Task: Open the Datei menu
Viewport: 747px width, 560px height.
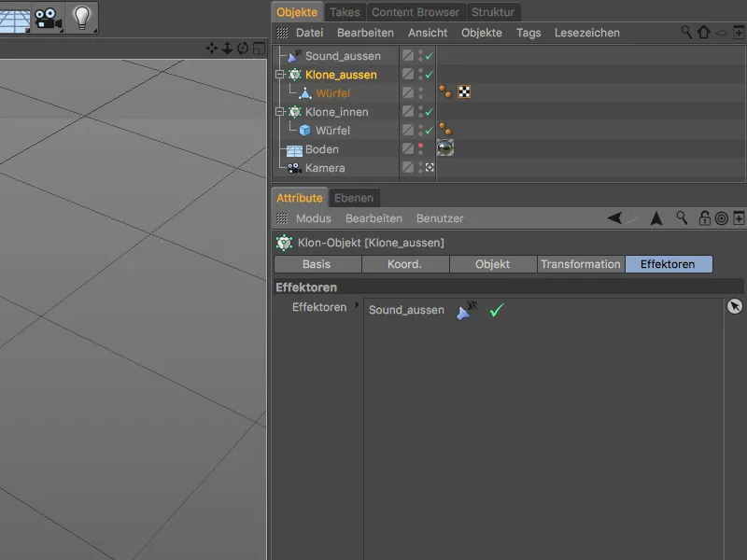Action: pos(310,33)
